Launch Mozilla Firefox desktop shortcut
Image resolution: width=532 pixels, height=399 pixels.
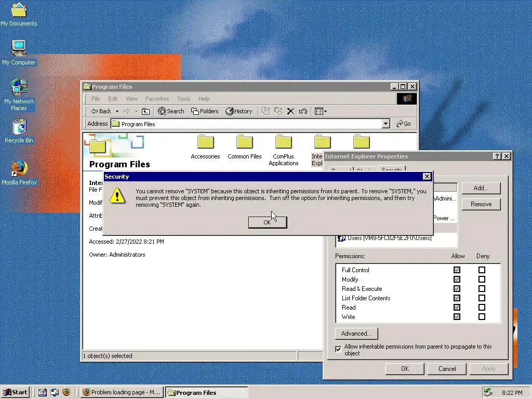[x=19, y=173]
